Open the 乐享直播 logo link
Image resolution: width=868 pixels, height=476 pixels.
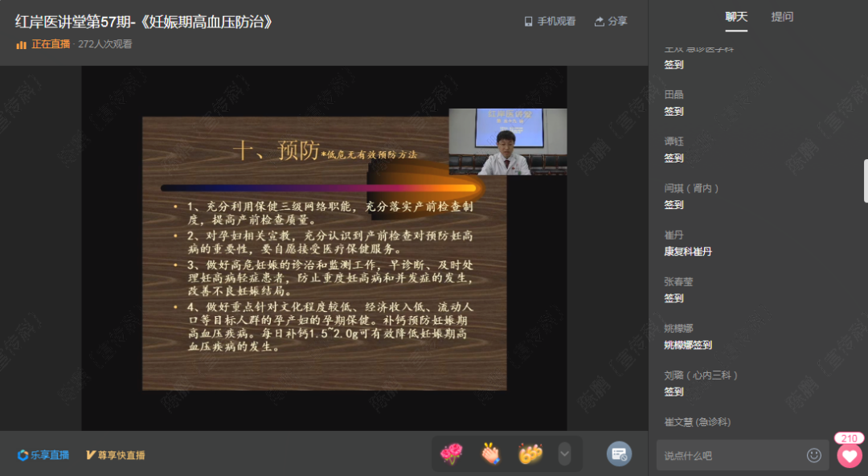[43, 455]
